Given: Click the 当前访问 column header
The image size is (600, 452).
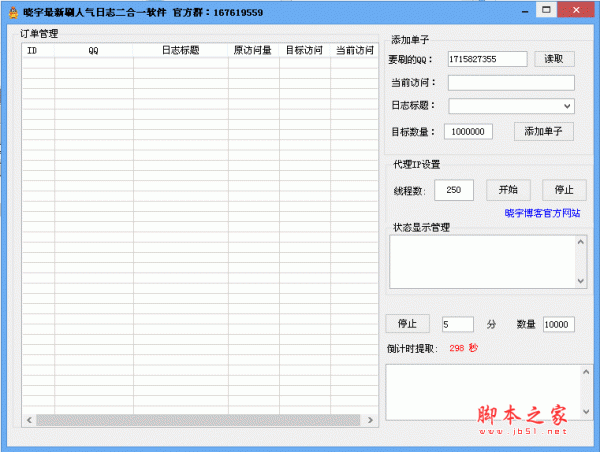Looking at the screenshot, I should click(x=354, y=51).
